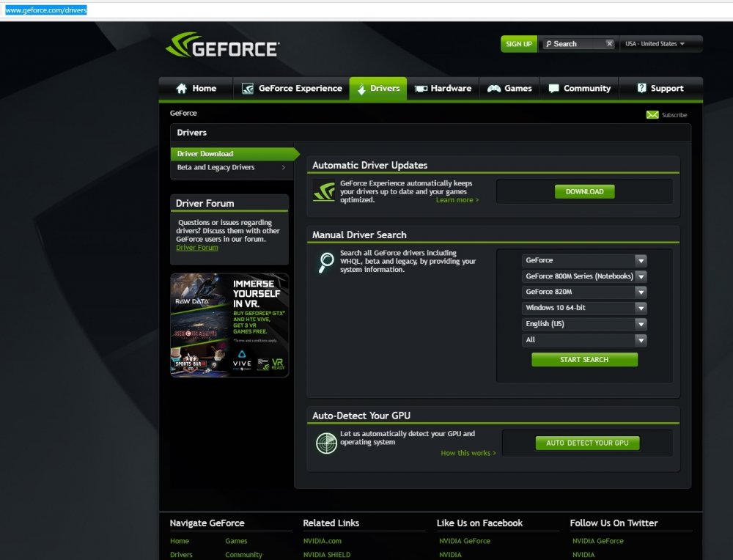Click the Learn more link
The width and height of the screenshot is (733, 560).
coord(457,200)
